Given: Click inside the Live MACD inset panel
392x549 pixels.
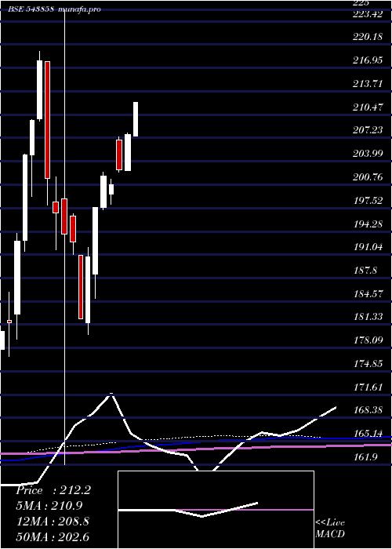Looking at the screenshot, I should [216, 510].
